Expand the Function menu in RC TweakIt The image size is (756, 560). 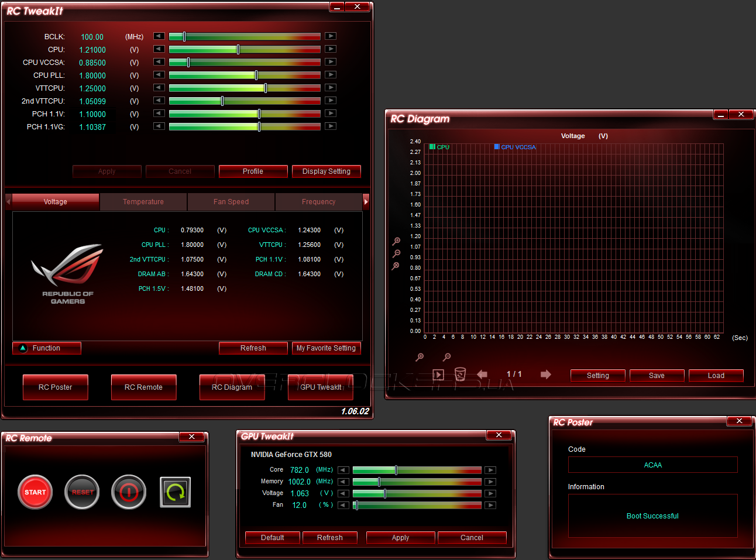[47, 348]
